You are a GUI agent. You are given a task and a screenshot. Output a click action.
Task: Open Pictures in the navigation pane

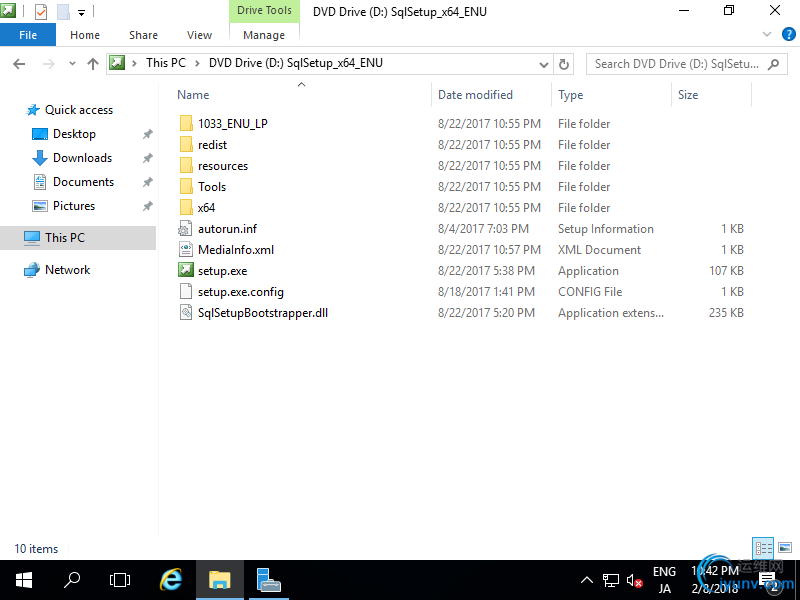click(x=74, y=206)
